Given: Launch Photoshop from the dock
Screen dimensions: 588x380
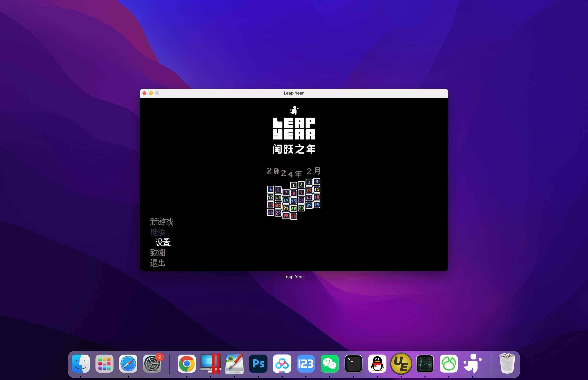Looking at the screenshot, I should tap(258, 364).
